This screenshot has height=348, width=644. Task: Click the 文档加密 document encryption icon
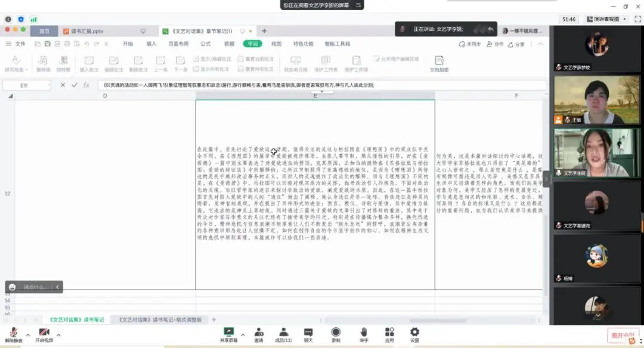(x=439, y=63)
